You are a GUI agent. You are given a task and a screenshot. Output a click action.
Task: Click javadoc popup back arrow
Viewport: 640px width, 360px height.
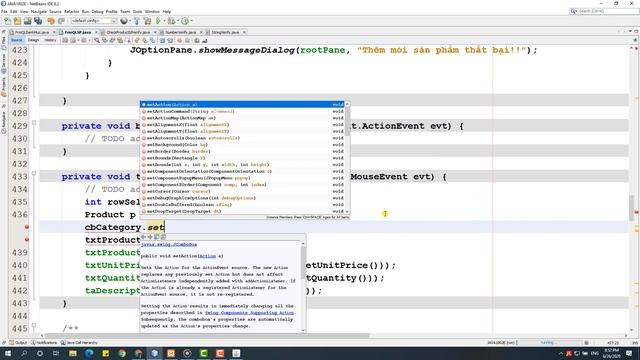[144, 237]
